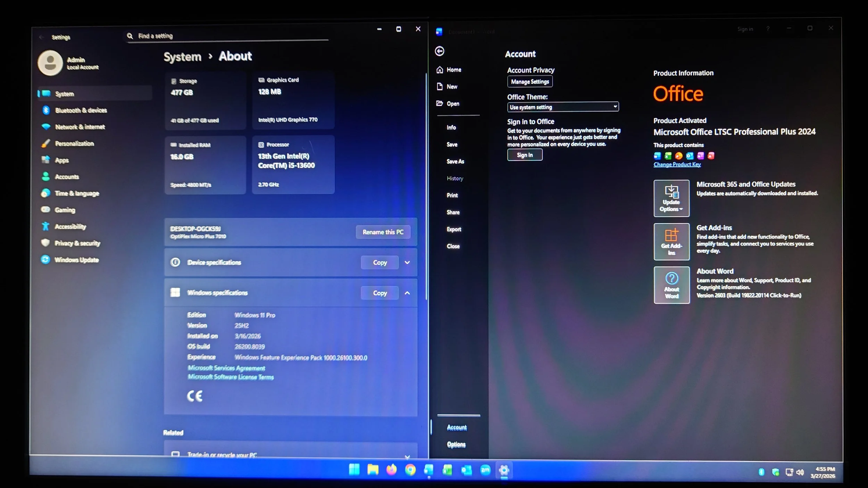Open the Windows Start menu
The height and width of the screenshot is (488, 868).
pos(354,469)
